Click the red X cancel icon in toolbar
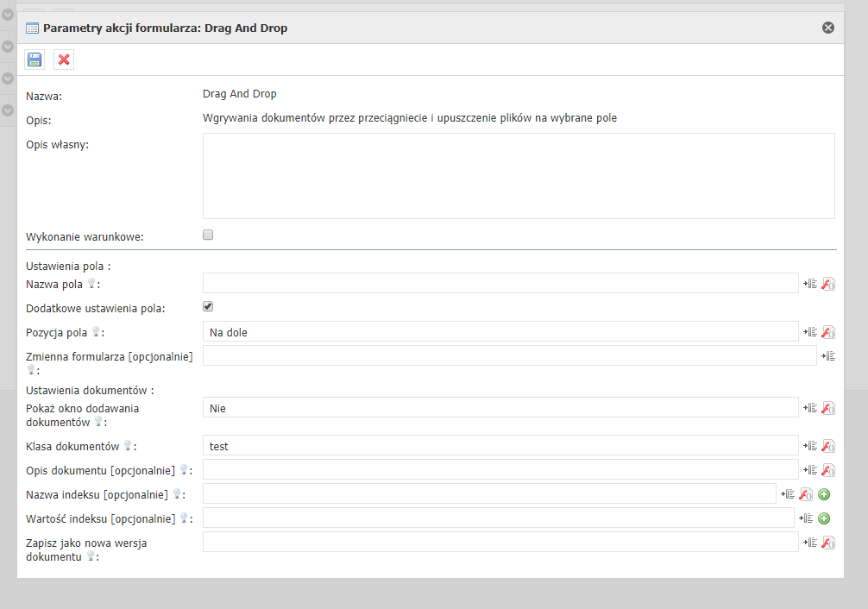 [x=64, y=60]
